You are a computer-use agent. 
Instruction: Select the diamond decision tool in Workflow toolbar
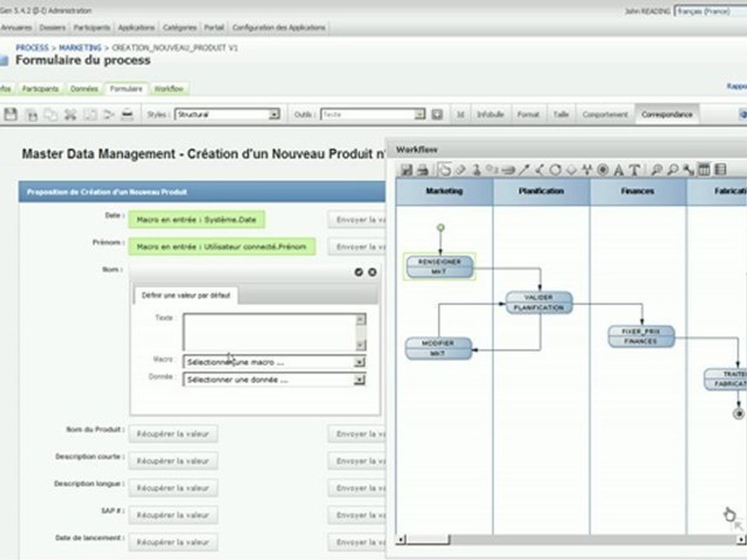(x=570, y=170)
